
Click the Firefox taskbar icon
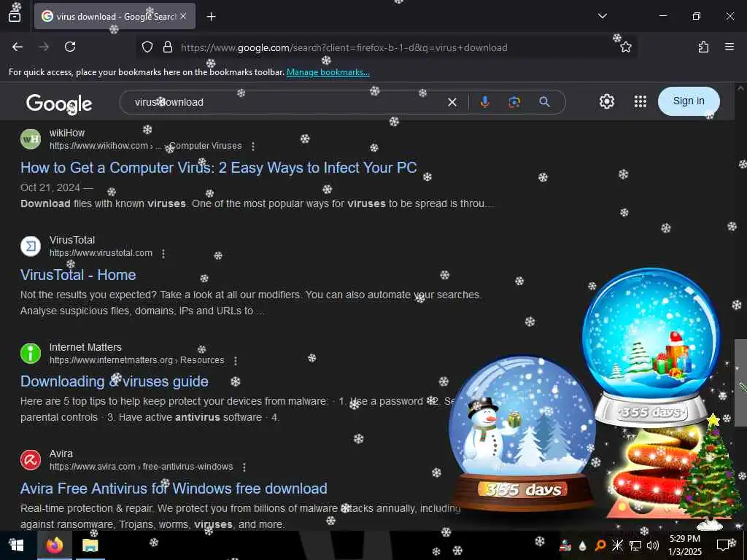pyautogui.click(x=55, y=545)
